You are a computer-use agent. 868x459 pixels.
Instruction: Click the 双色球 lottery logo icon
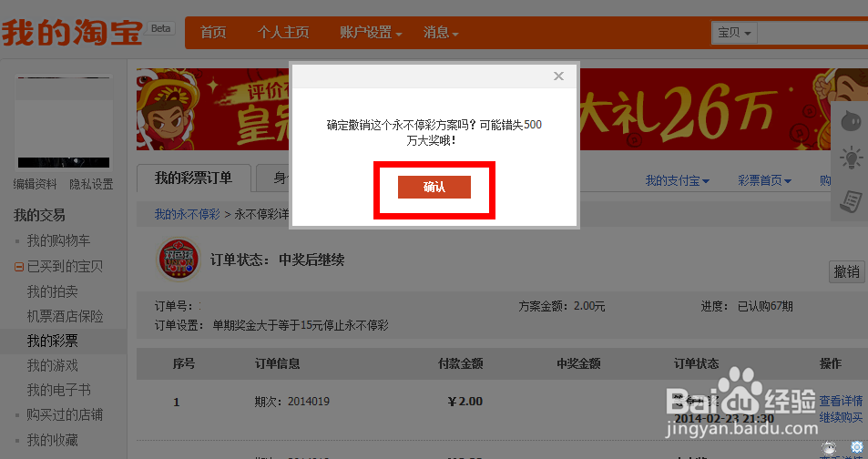point(178,260)
